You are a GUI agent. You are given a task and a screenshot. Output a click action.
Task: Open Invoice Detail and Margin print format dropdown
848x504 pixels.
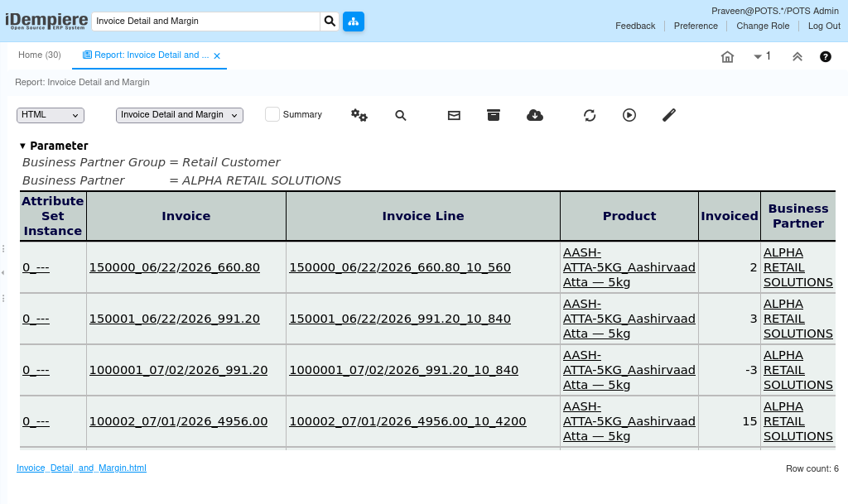pos(180,115)
